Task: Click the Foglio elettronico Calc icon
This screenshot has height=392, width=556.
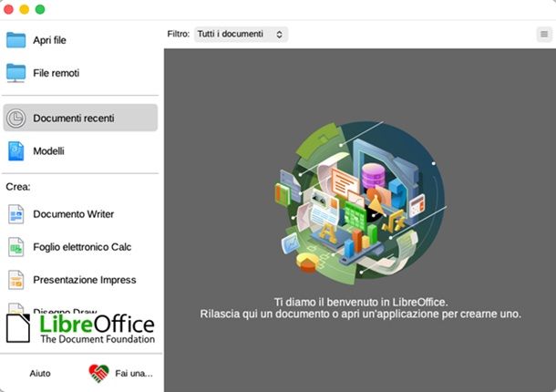Action: coord(16,247)
